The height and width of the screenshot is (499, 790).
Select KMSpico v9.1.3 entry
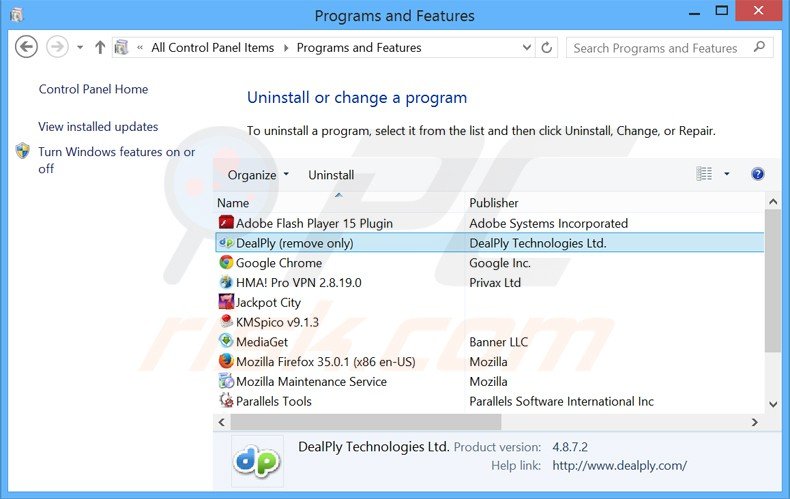277,322
